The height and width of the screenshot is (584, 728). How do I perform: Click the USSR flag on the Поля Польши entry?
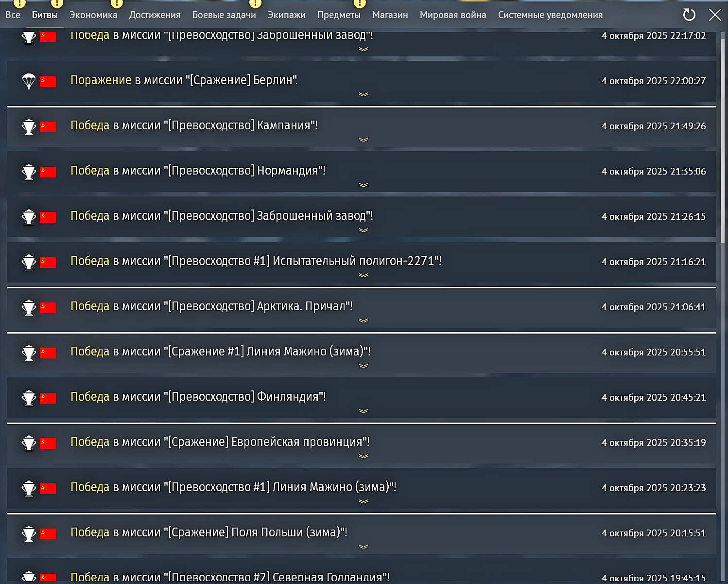click(48, 533)
